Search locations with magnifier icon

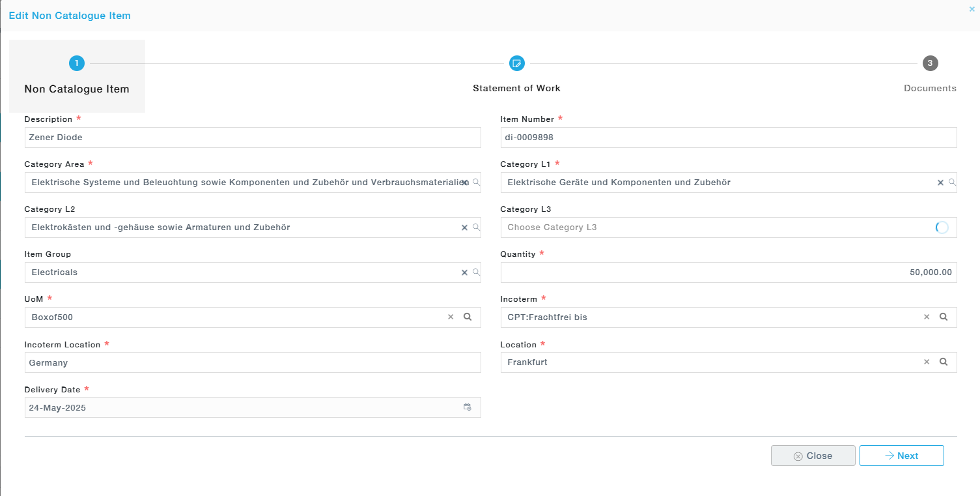coord(944,362)
